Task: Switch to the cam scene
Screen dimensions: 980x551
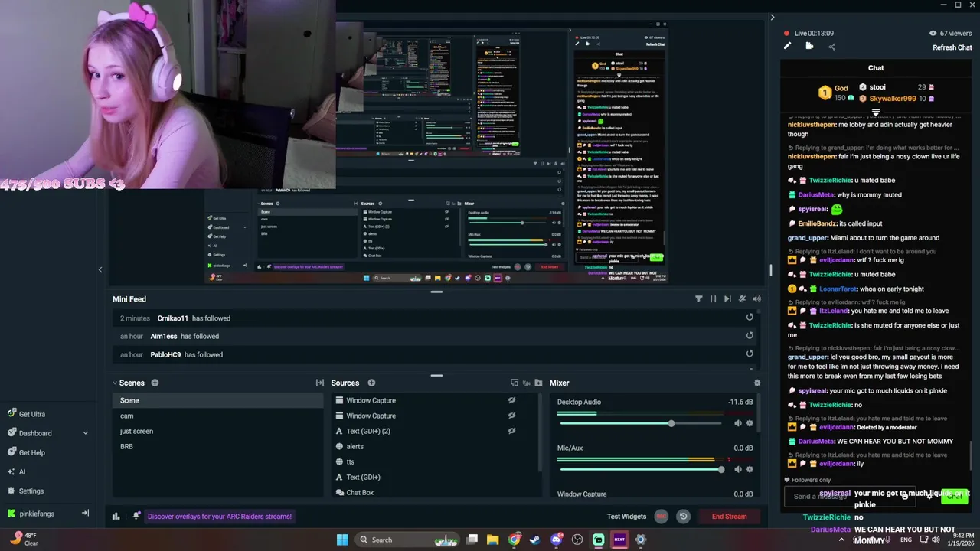Action: [x=218, y=416]
